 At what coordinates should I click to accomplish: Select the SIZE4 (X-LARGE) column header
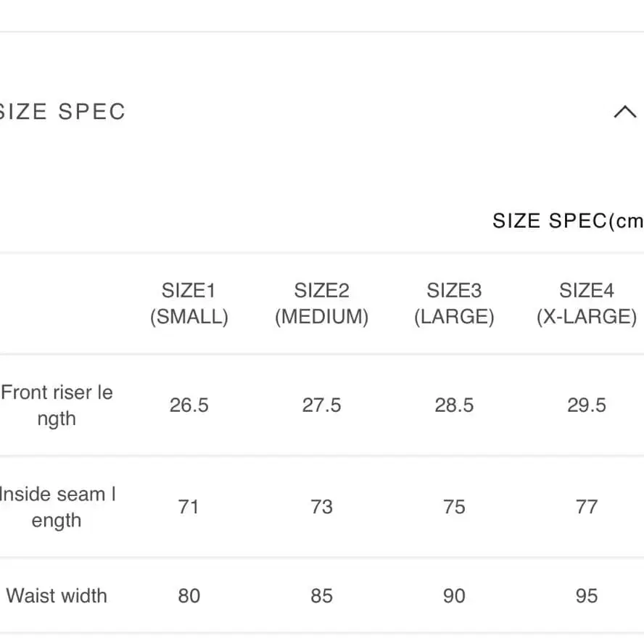pyautogui.click(x=586, y=304)
